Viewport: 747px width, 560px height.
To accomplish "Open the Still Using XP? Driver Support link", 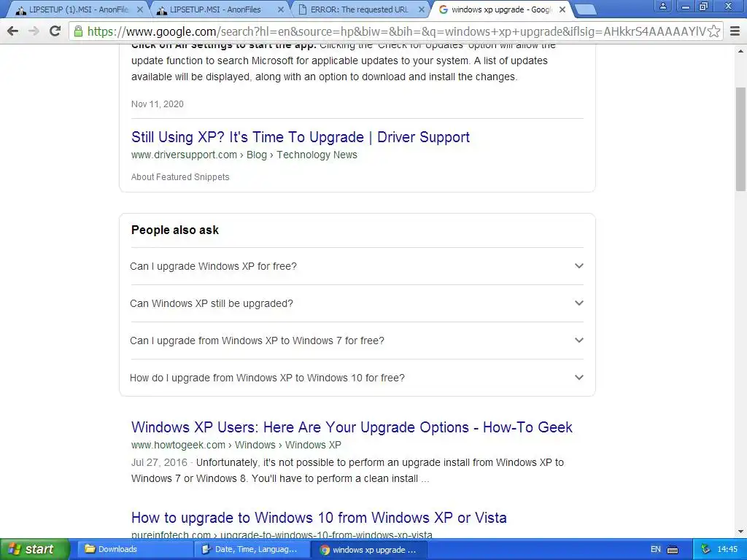I will click(x=301, y=137).
